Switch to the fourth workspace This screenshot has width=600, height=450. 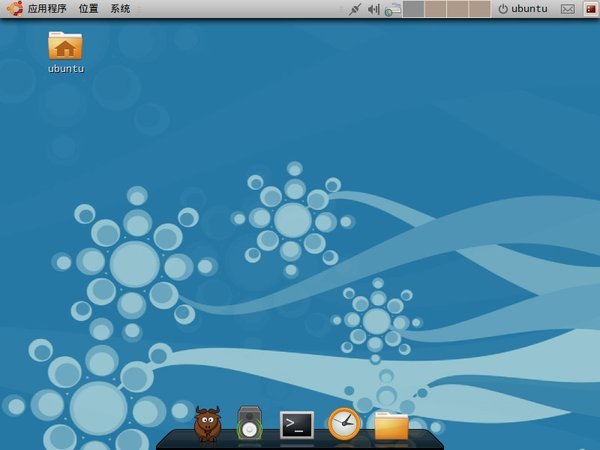click(x=480, y=9)
